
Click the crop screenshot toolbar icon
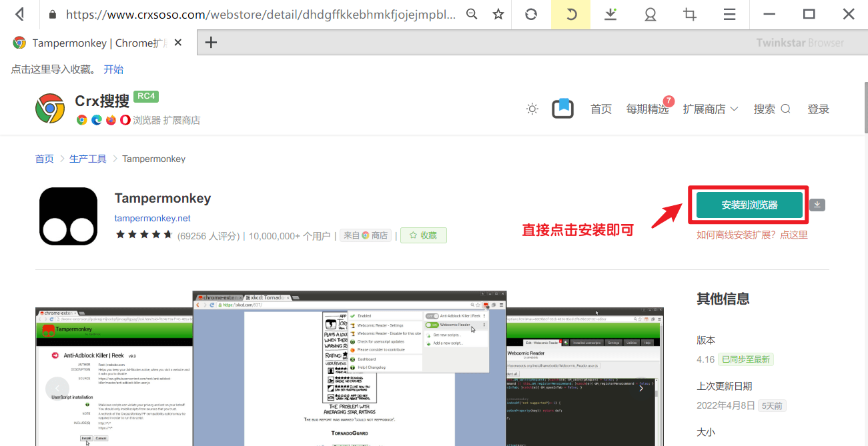click(x=690, y=14)
